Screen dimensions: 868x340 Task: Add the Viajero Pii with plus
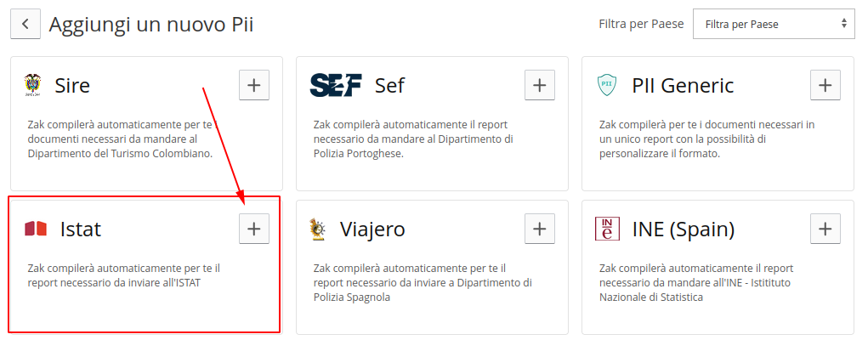coord(540,229)
